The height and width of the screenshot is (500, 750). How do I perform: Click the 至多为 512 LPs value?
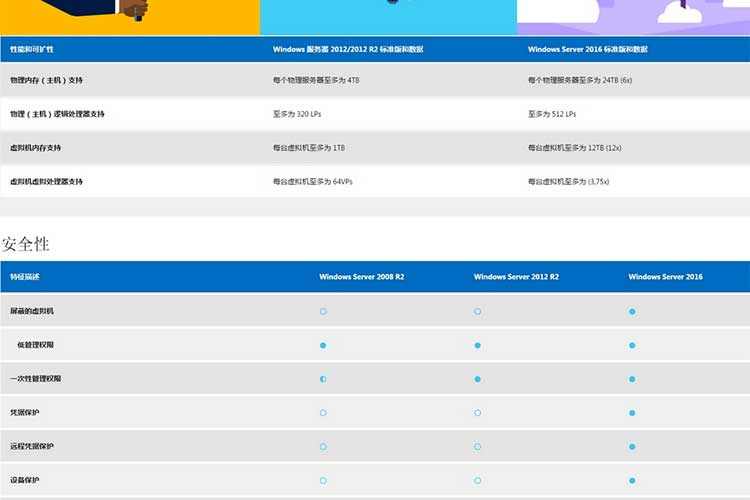point(552,114)
